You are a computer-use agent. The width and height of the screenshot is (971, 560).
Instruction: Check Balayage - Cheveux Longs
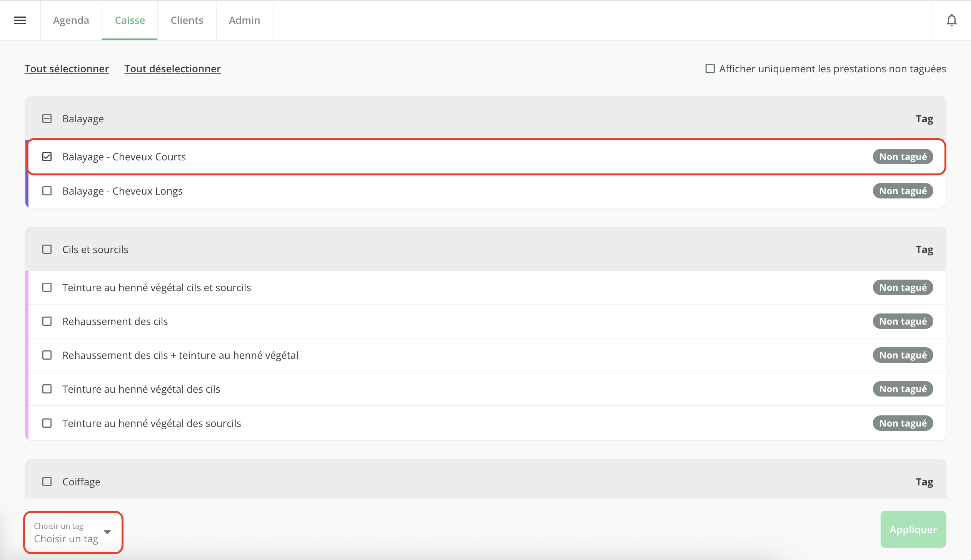pyautogui.click(x=47, y=191)
